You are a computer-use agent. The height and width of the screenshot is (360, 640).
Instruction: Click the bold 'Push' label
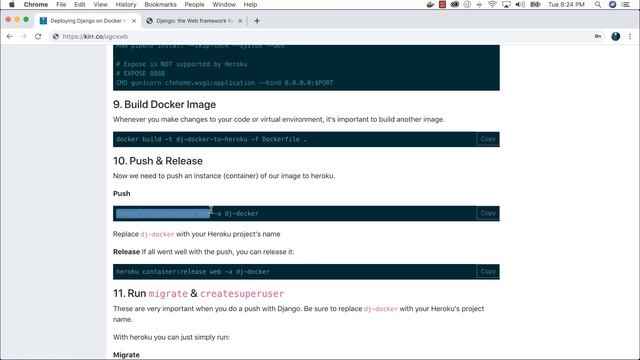(122, 193)
